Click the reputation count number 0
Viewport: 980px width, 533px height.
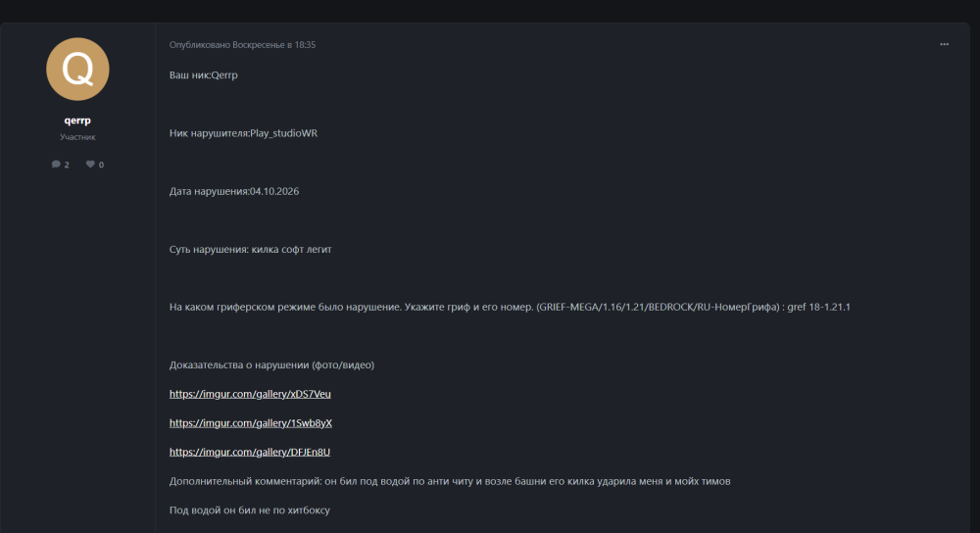(x=101, y=165)
